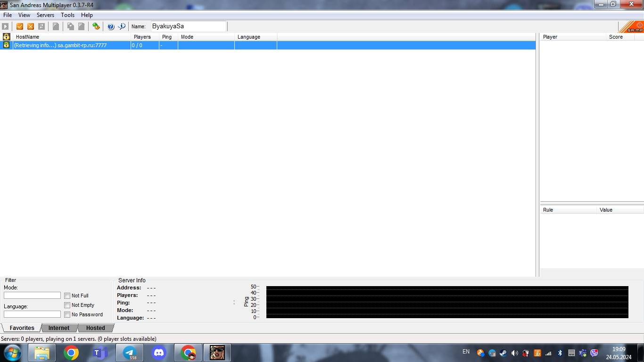Open the About speech-bubble info icon
Image resolution: width=644 pixels, height=362 pixels.
click(x=122, y=26)
